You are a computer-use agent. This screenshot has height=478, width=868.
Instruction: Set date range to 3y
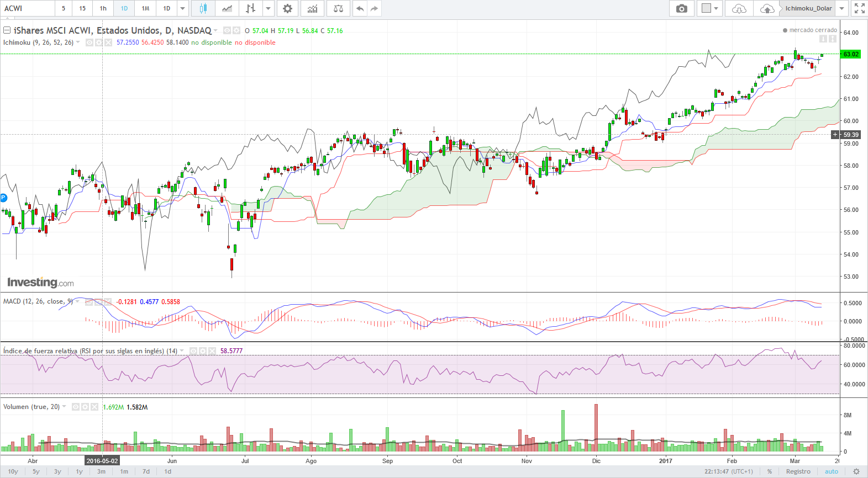pyautogui.click(x=57, y=471)
